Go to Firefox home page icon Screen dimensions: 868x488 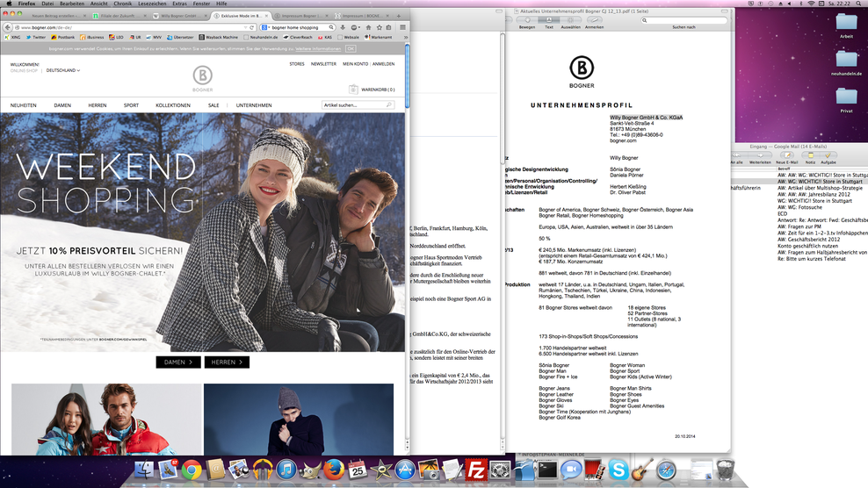pyautogui.click(x=368, y=27)
